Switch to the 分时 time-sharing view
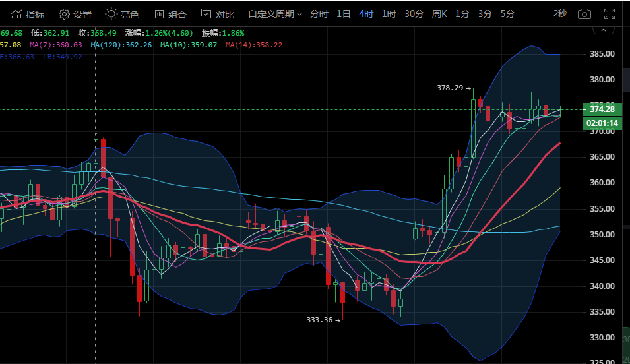Screen dimensions: 630x364 319,14
